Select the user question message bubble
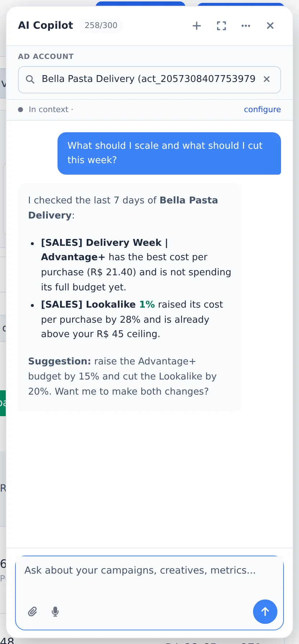The image size is (299, 644). pos(169,153)
